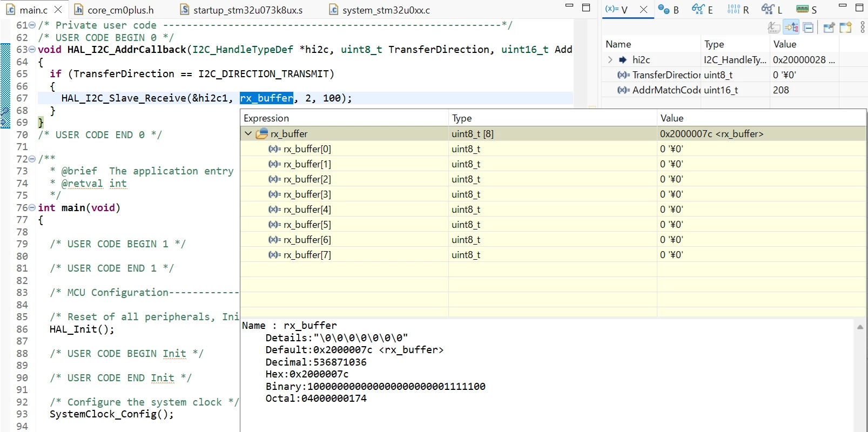Screen dimensions: 868x432
Task: Collapse the doc comment fold at line 72
Action: pyautogui.click(x=32, y=159)
